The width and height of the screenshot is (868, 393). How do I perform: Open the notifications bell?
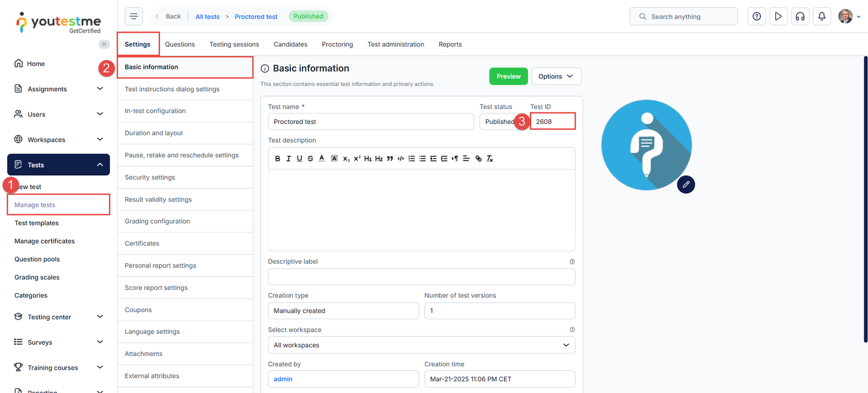click(821, 16)
